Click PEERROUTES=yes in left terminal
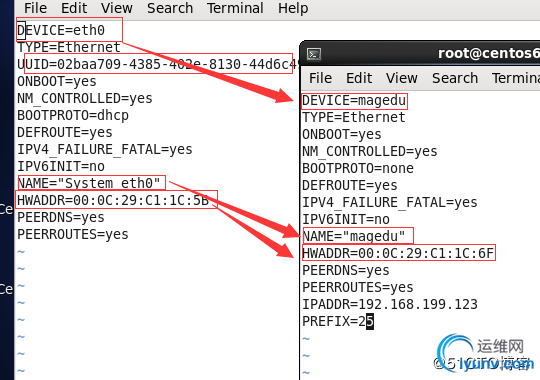Screen dimensions: 540x380 (73, 234)
